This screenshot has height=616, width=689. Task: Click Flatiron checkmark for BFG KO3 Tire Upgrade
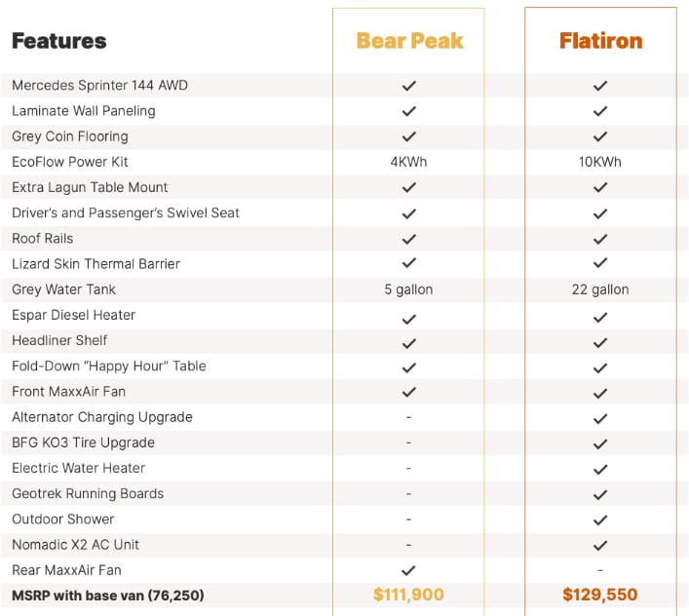(600, 443)
